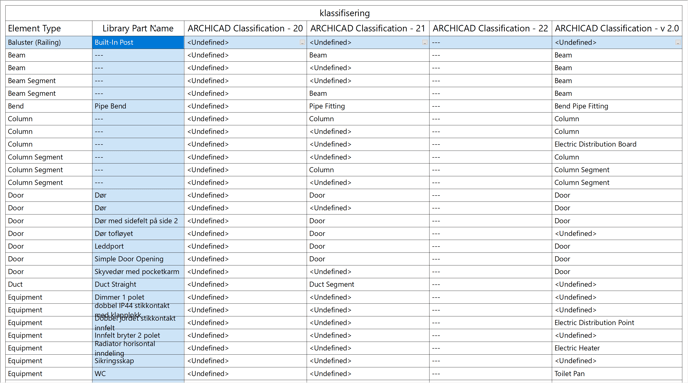
Task: Select the Electric Distribution Point cell
Action: 617,322
